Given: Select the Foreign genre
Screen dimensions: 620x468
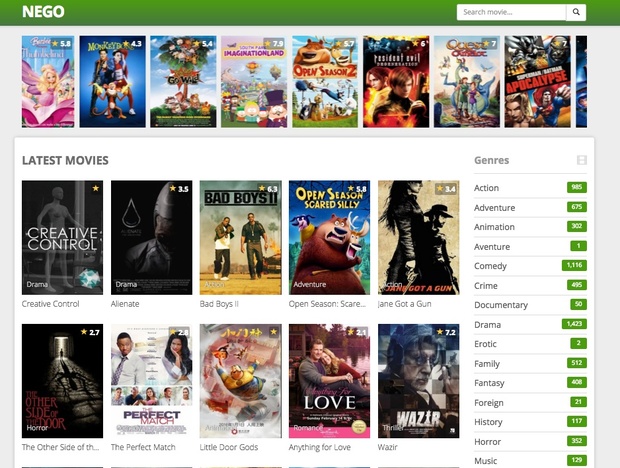Looking at the screenshot, I should 489,403.
